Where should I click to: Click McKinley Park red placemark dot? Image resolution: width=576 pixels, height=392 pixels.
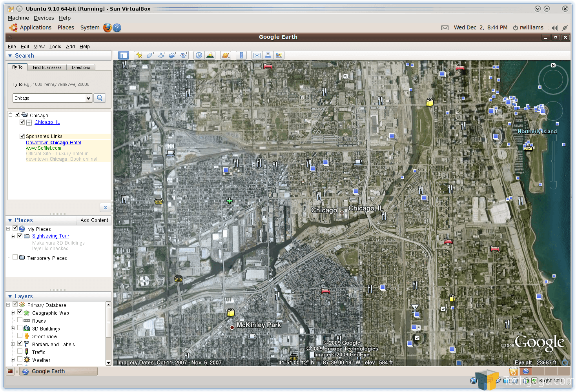(x=232, y=327)
